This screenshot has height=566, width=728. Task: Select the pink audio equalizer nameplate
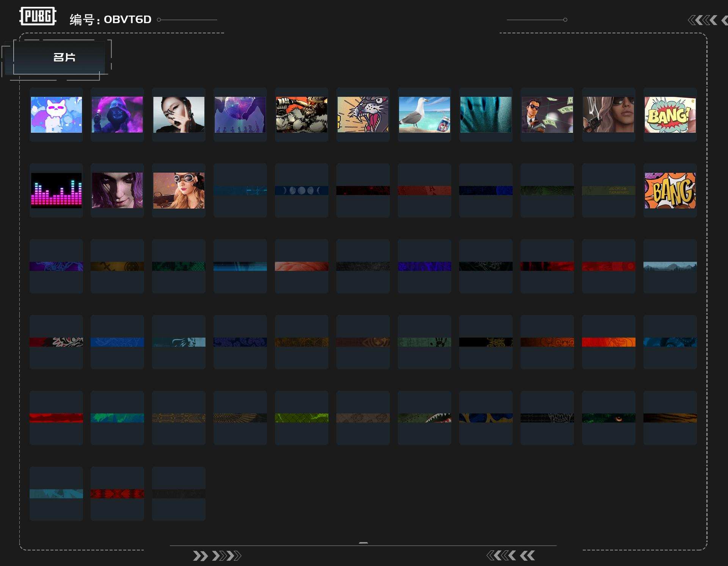pyautogui.click(x=56, y=190)
